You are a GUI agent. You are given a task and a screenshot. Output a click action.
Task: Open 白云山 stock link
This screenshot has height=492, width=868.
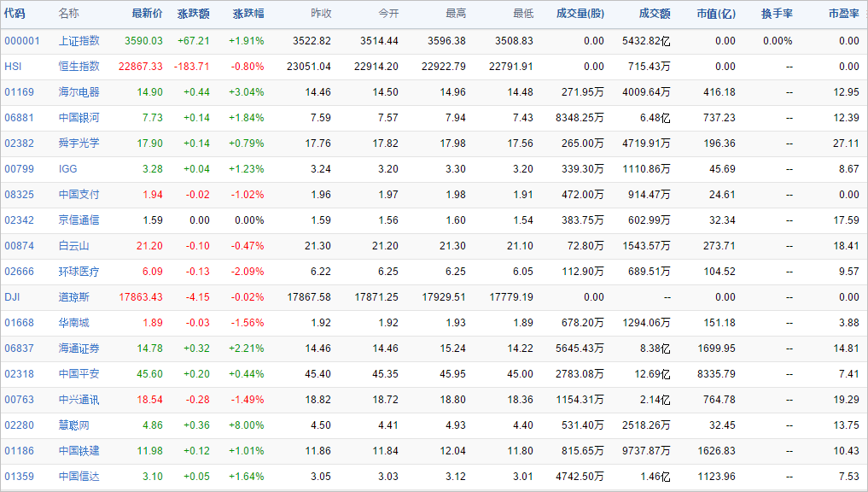[x=74, y=245]
